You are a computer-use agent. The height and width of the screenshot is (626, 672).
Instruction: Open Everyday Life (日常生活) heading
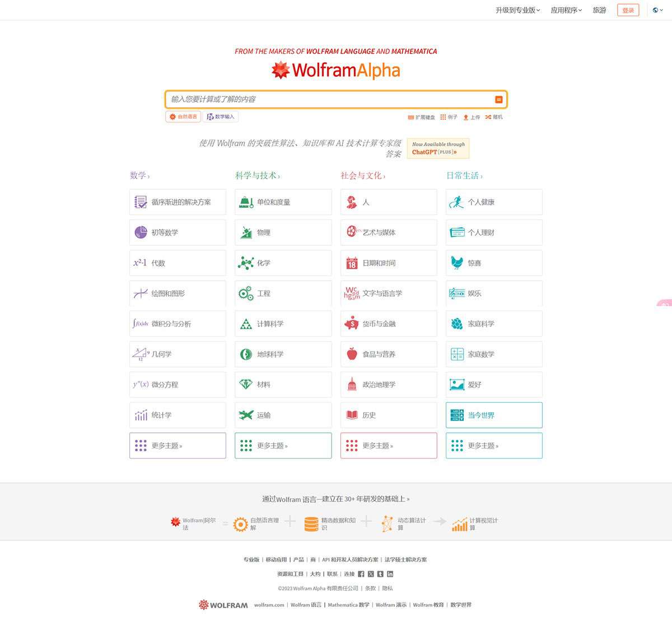coord(464,175)
